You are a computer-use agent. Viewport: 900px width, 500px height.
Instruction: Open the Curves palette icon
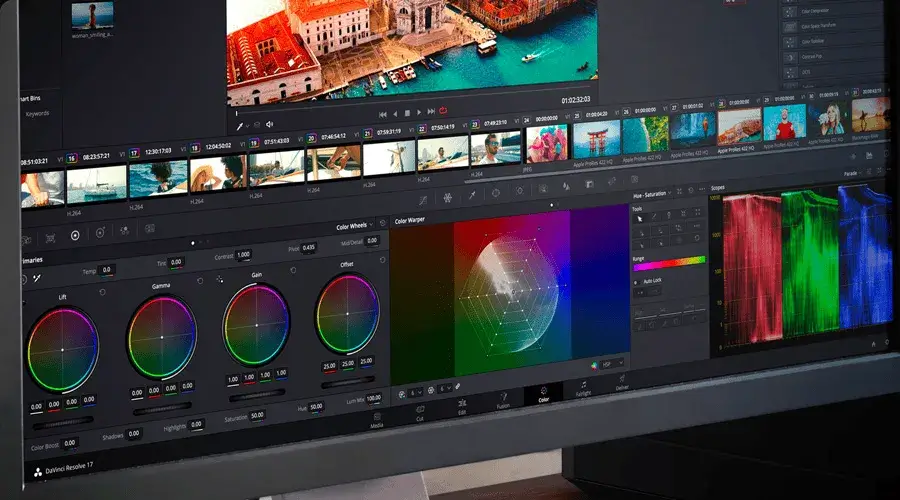(423, 200)
